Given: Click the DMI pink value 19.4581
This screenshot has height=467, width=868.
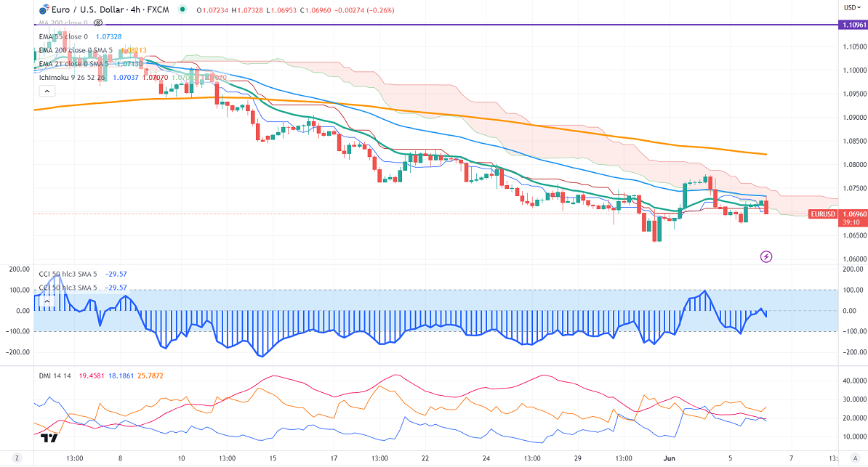Looking at the screenshot, I should (x=92, y=375).
